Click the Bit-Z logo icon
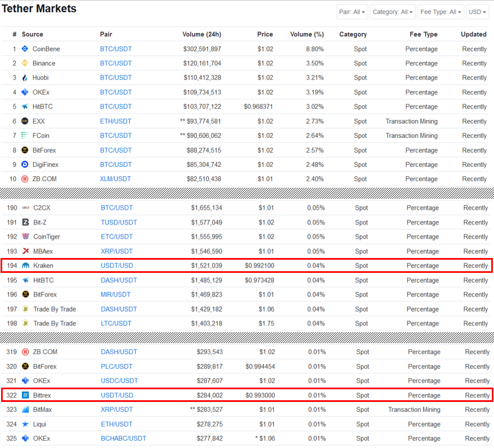Viewport: 494px width, 448px height. click(x=26, y=222)
